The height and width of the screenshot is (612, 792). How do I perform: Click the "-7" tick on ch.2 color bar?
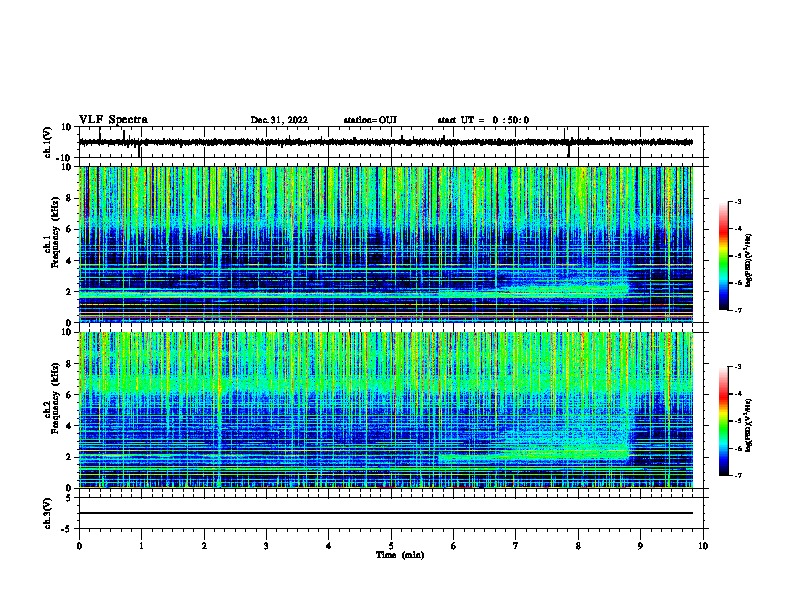[738, 475]
